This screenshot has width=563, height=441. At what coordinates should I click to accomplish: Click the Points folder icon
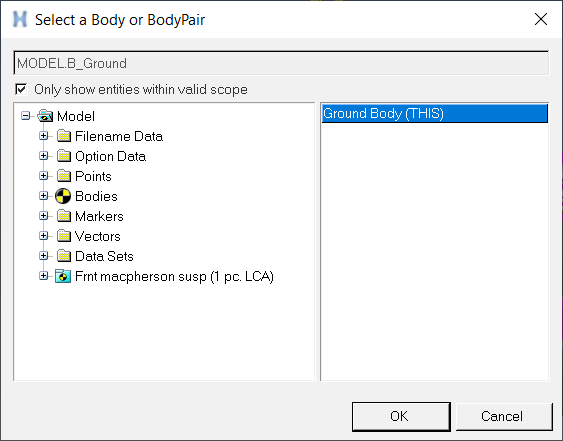pyautogui.click(x=64, y=176)
